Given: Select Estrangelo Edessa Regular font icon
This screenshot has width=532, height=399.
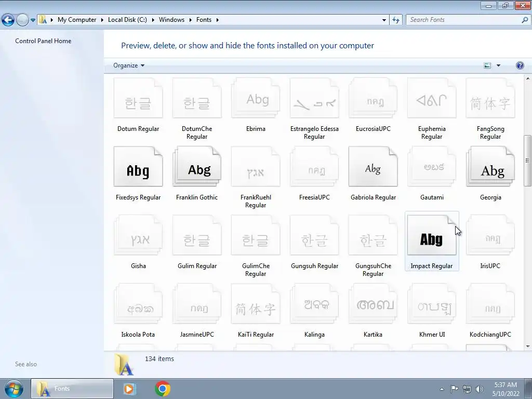Looking at the screenshot, I should [314, 98].
